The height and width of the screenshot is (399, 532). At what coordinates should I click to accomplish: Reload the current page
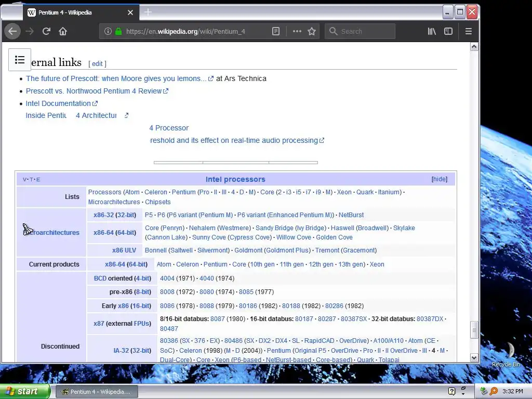pos(46,32)
